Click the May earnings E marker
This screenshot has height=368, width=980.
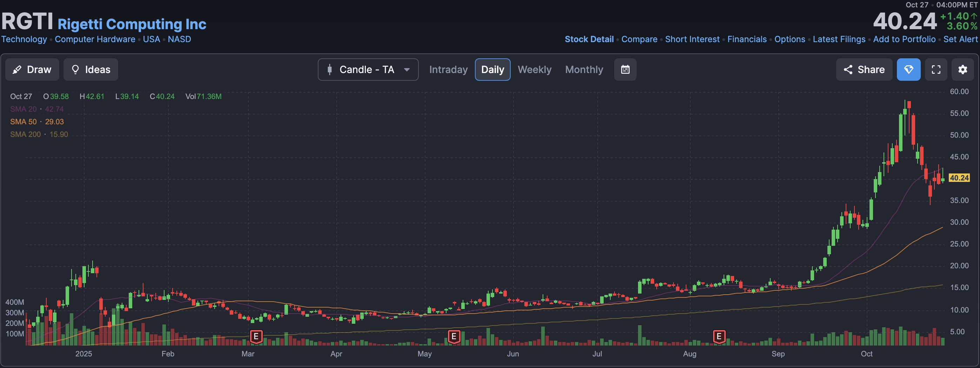pyautogui.click(x=454, y=336)
